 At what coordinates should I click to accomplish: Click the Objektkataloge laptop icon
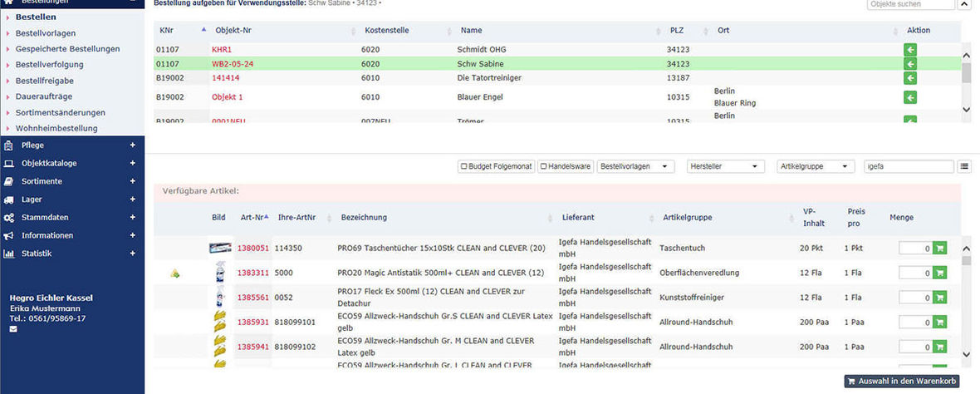pyautogui.click(x=9, y=163)
